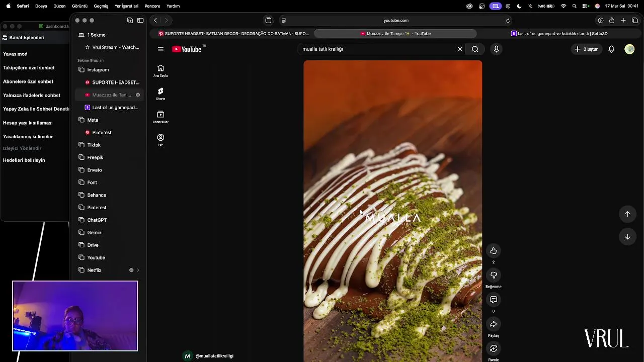The height and width of the screenshot is (362, 644).
Task: Click the YouTube search magnifier button
Action: pyautogui.click(x=475, y=49)
